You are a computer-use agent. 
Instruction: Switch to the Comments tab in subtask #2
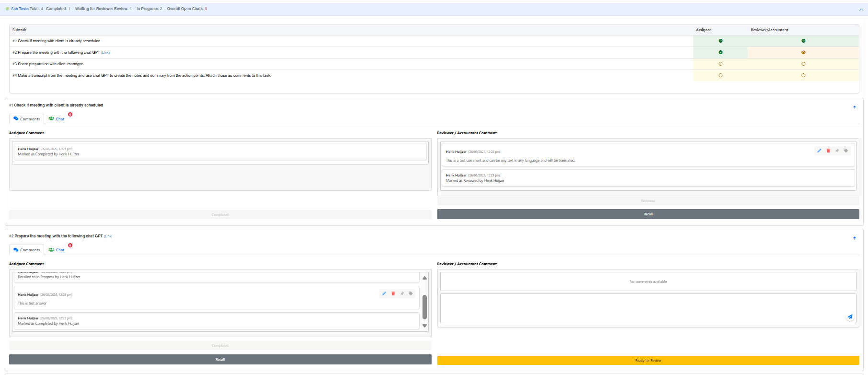(27, 250)
